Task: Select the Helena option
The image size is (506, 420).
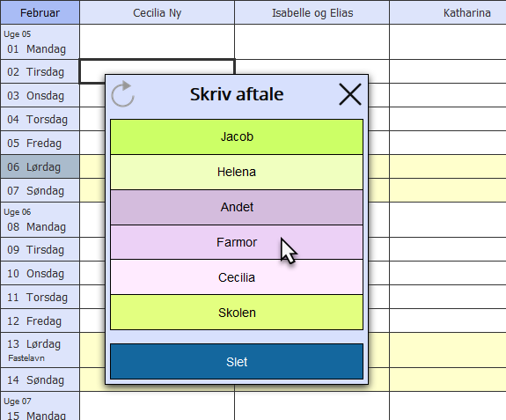Action: (237, 172)
